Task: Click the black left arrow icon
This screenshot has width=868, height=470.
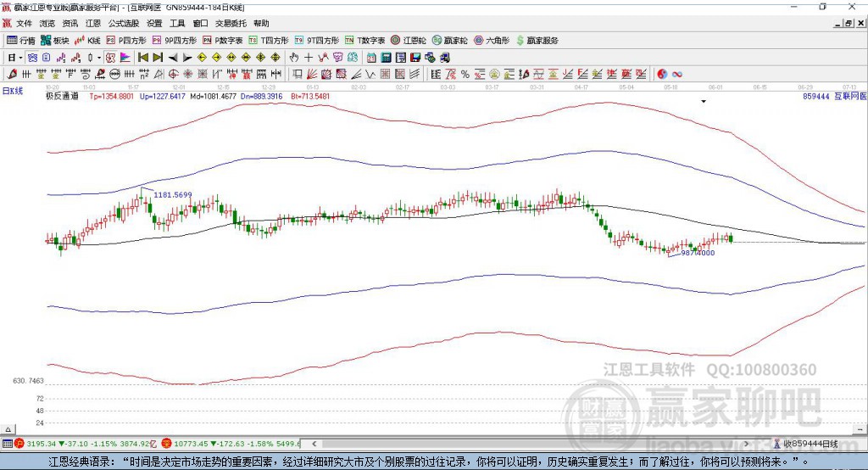Action: (x=173, y=58)
